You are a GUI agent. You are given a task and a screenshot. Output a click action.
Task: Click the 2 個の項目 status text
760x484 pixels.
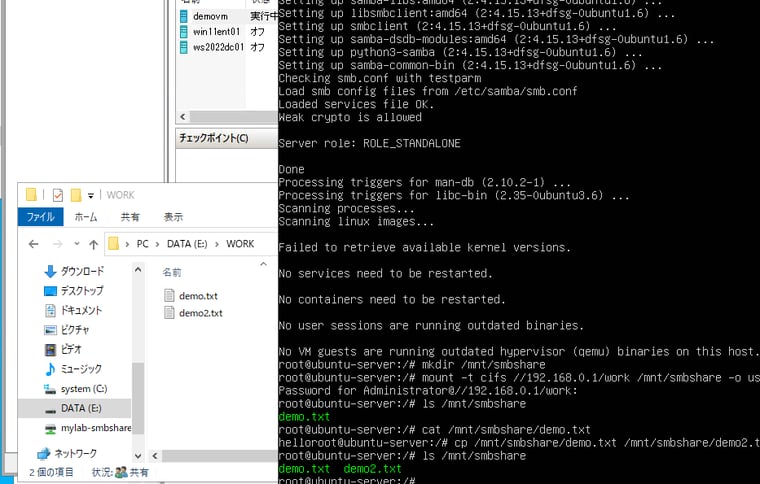click(x=51, y=472)
